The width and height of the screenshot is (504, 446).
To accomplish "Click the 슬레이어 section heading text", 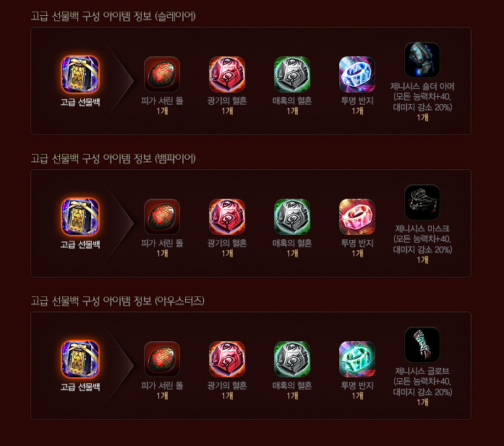I will tap(113, 16).
